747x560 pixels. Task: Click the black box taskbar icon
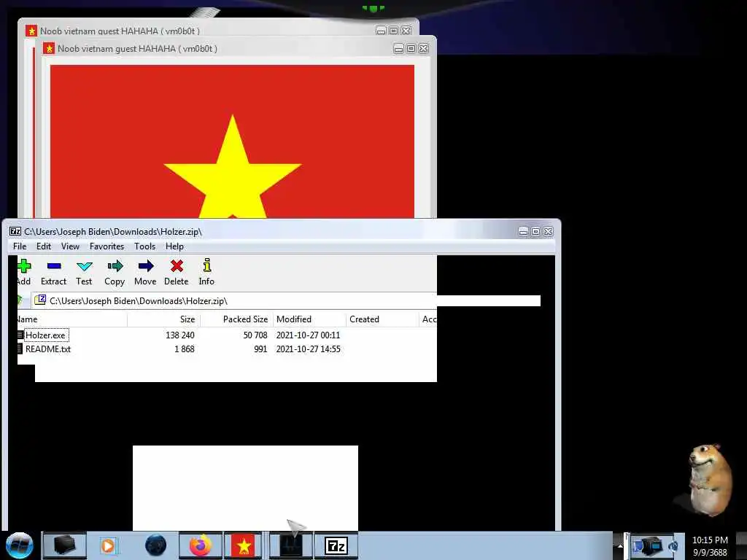tap(64, 545)
